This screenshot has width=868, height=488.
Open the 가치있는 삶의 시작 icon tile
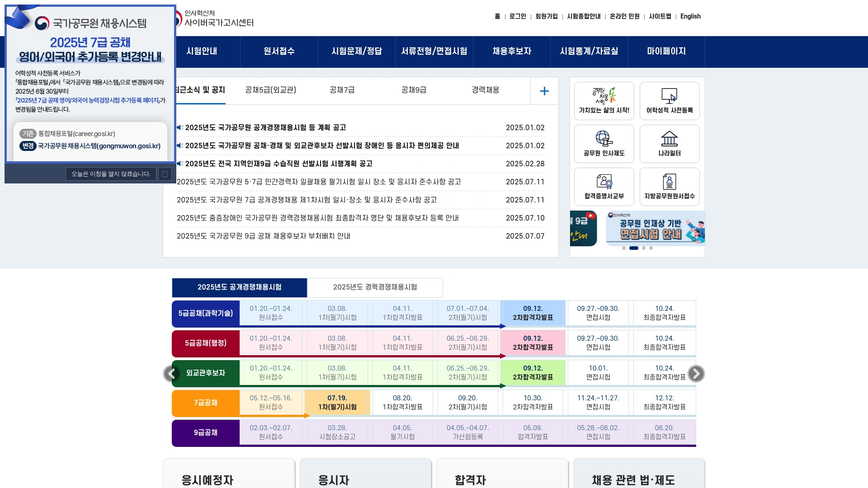click(x=604, y=101)
